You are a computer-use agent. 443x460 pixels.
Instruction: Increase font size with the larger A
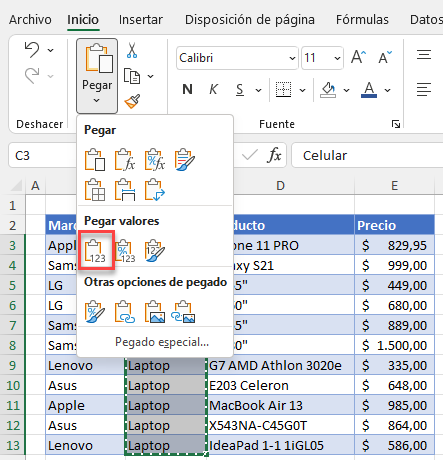tap(359, 57)
